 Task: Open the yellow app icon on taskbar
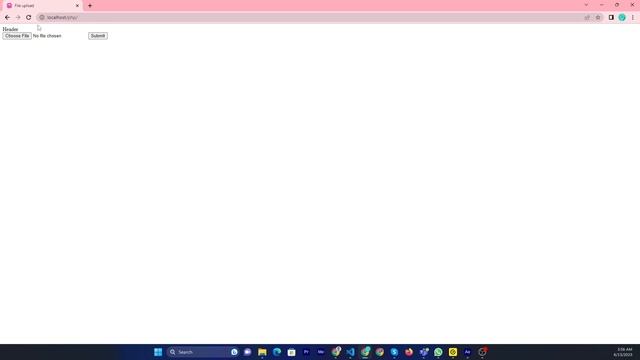tap(453, 352)
